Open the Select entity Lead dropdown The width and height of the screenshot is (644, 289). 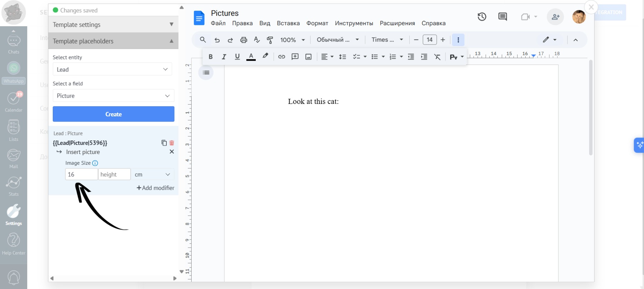[x=112, y=69]
